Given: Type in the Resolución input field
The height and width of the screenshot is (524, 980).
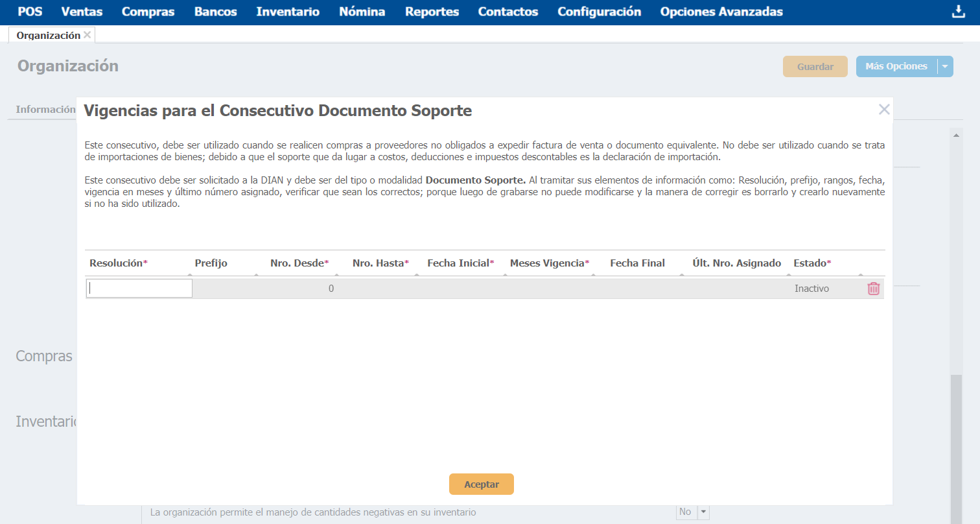Looking at the screenshot, I should 139,289.
